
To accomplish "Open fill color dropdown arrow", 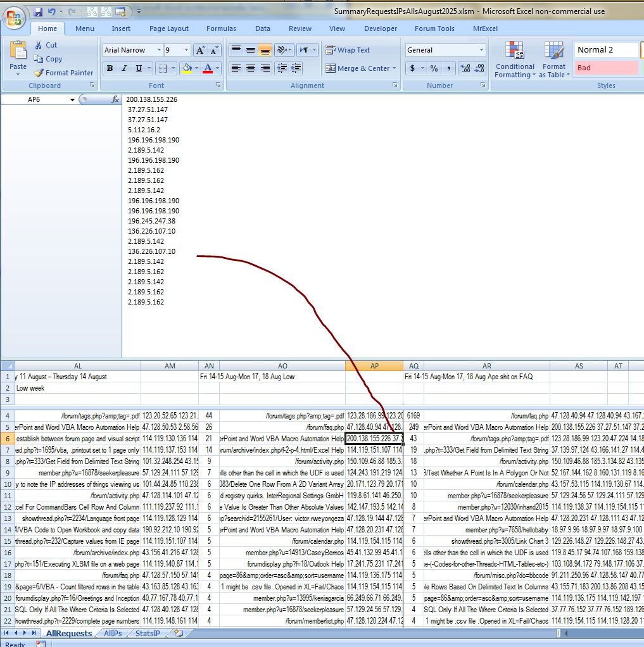I will tap(196, 68).
